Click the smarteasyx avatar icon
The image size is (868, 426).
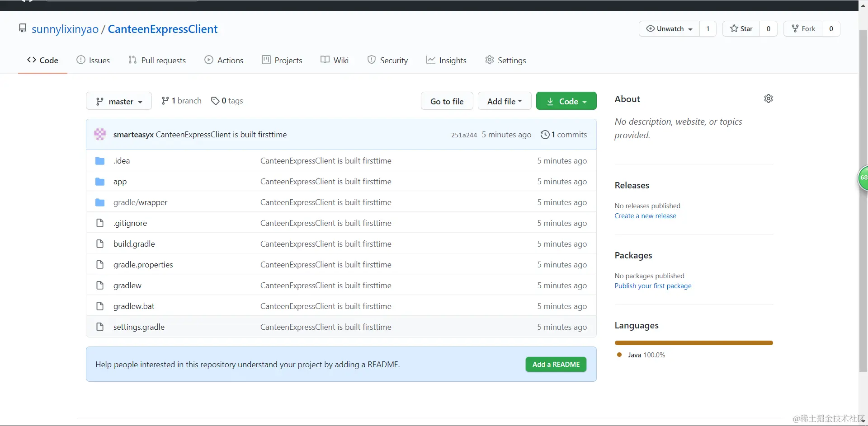click(100, 134)
